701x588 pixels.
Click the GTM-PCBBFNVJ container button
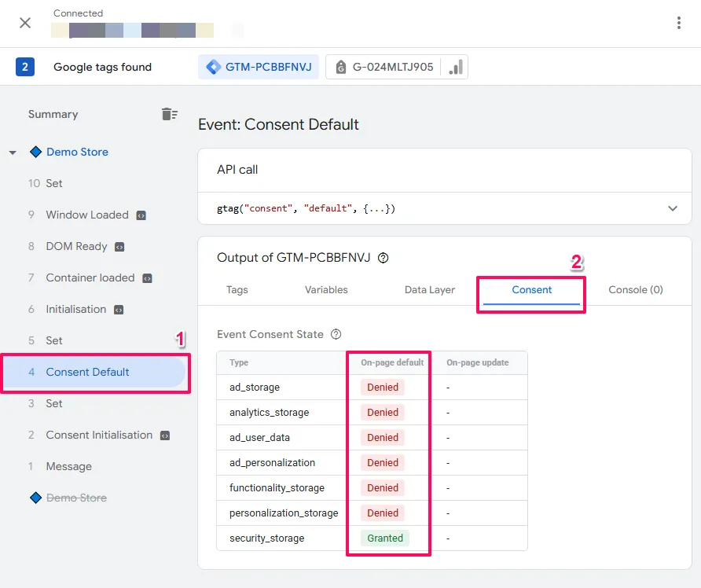258,67
